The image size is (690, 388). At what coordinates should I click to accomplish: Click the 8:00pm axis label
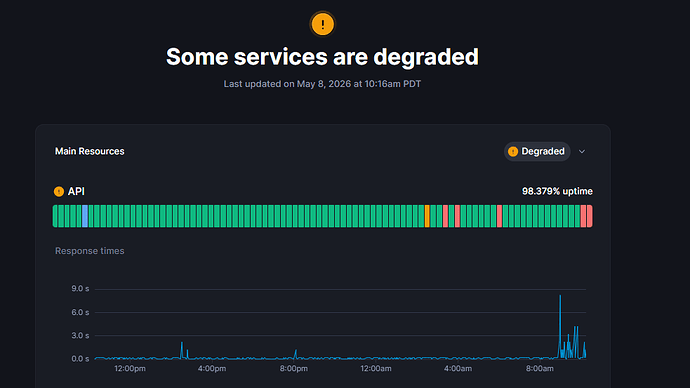294,369
